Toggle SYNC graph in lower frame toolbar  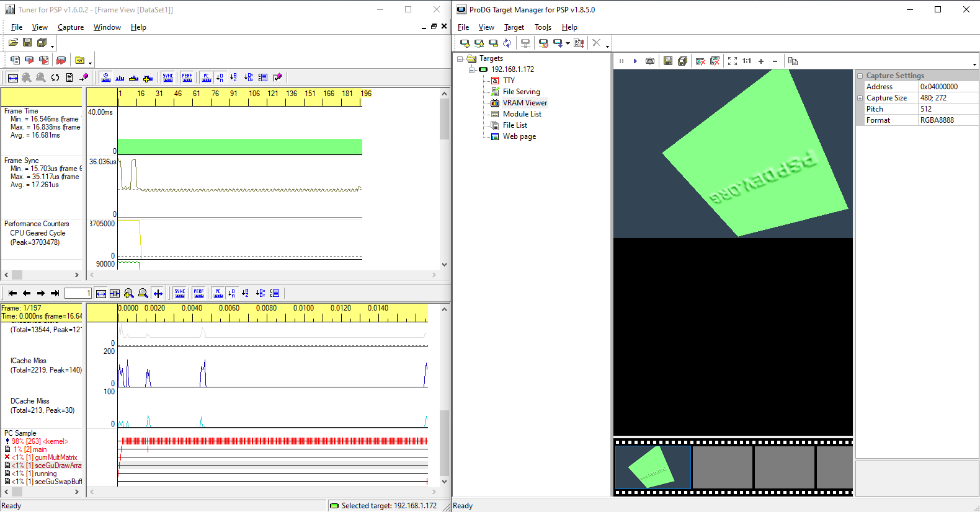pyautogui.click(x=180, y=293)
